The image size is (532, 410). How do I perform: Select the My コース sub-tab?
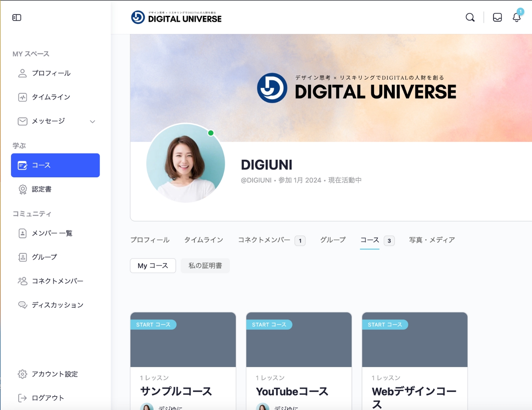click(153, 266)
